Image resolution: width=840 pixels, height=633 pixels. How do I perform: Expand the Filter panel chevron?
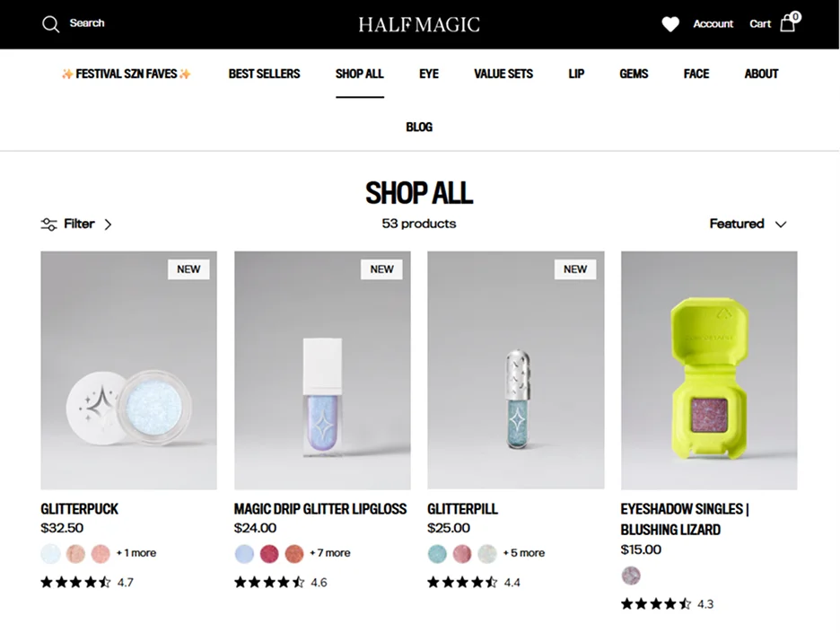[x=108, y=224]
